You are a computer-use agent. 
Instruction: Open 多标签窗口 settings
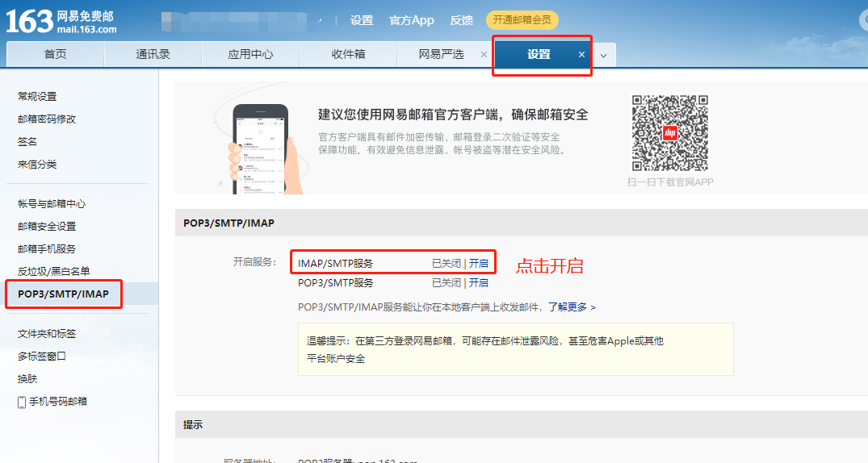click(x=41, y=357)
